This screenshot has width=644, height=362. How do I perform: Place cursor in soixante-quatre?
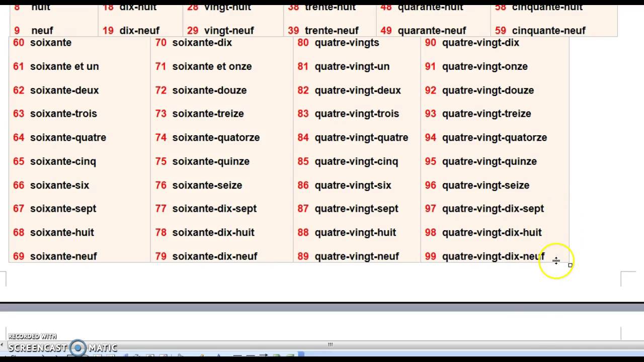pyautogui.click(x=68, y=137)
